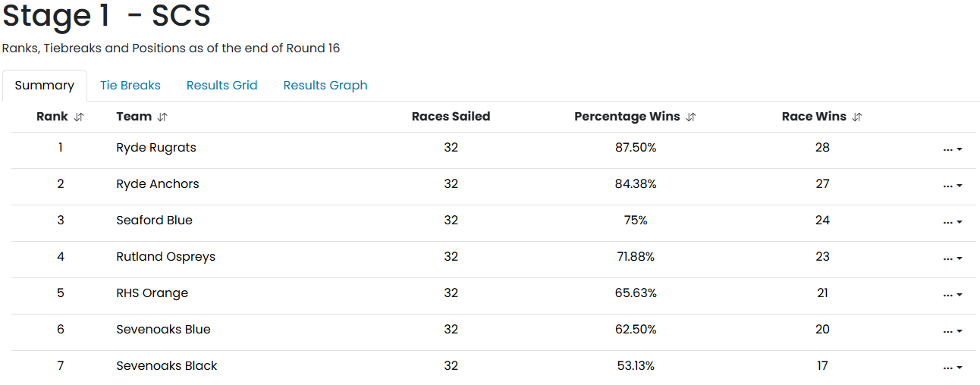This screenshot has width=980, height=385.
Task: Open the Seaford Blue row options dropdown
Action: [x=953, y=222]
